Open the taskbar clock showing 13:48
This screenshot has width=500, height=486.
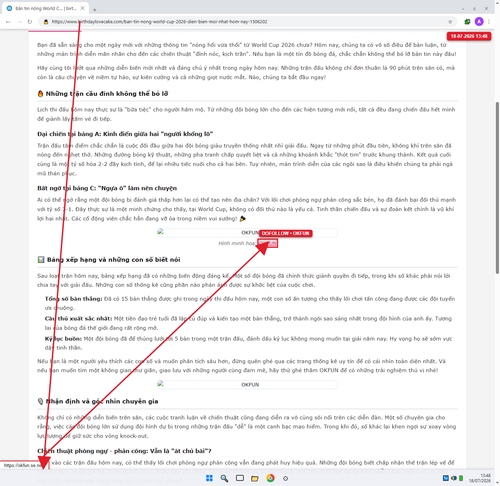[480, 478]
